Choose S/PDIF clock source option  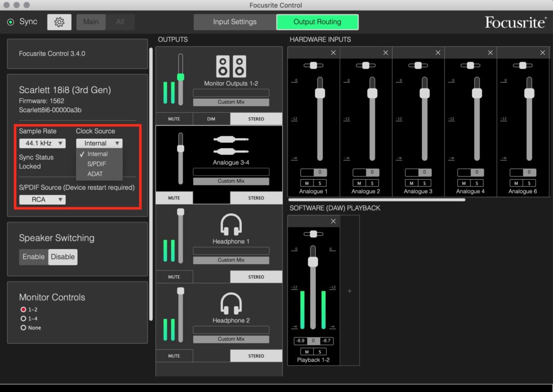tap(99, 164)
